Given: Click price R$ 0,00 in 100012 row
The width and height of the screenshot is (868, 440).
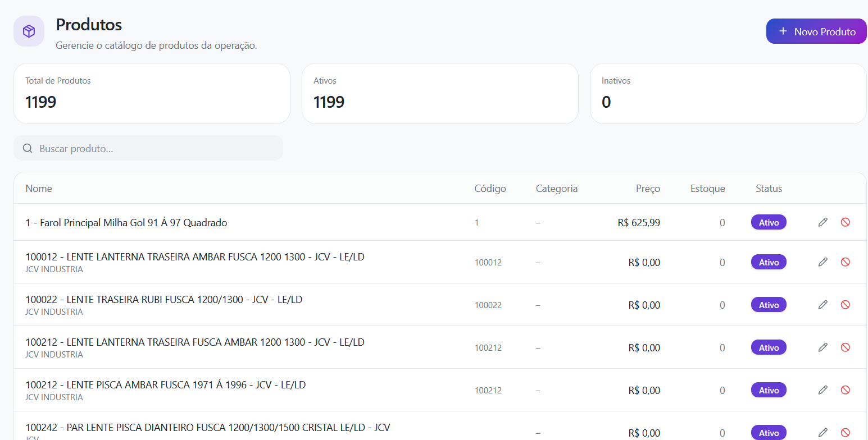Looking at the screenshot, I should [644, 263].
